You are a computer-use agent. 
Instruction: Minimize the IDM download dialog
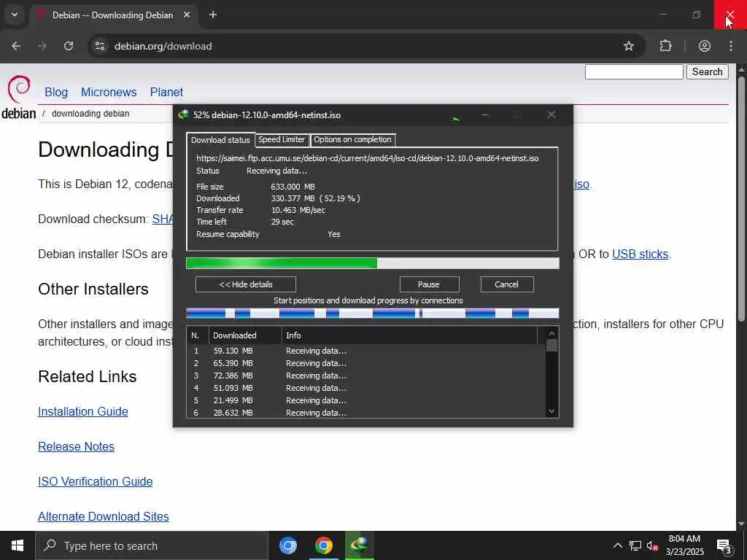[x=485, y=114]
